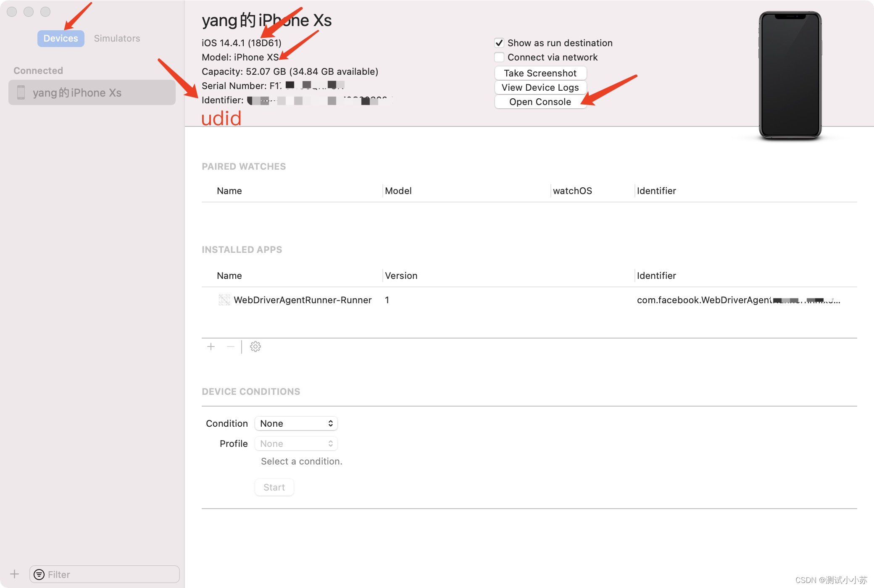Viewport: 874px width, 588px height.
Task: Click the add button at sidebar bottom
Action: click(15, 574)
